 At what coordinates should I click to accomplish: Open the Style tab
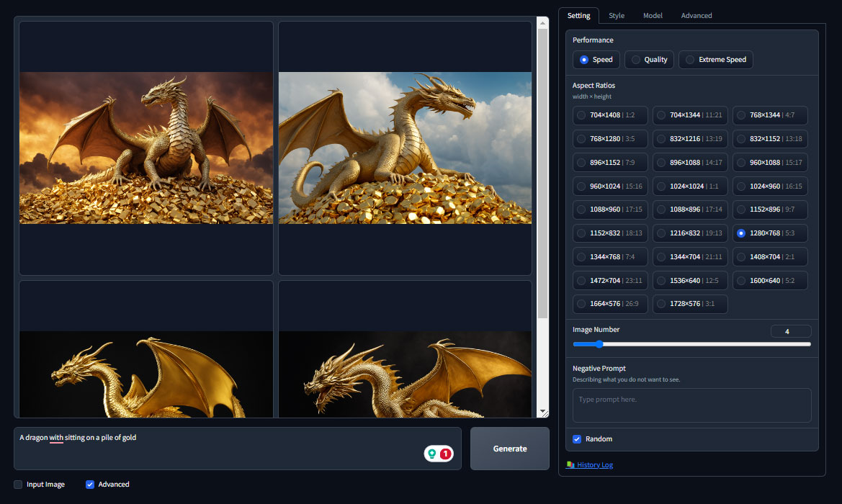[x=617, y=16]
